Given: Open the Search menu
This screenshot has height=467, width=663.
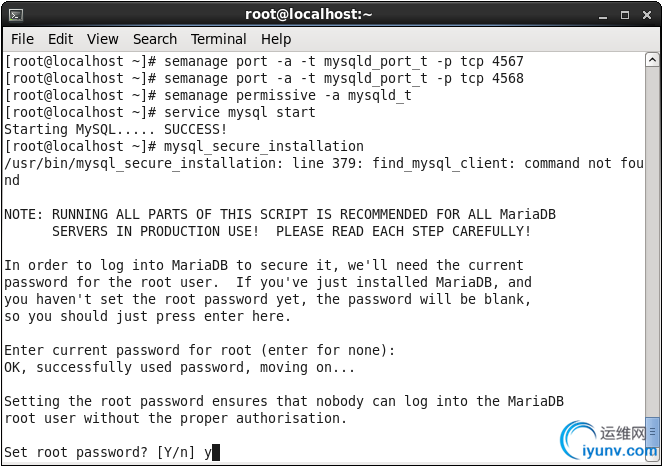Looking at the screenshot, I should (x=155, y=39).
